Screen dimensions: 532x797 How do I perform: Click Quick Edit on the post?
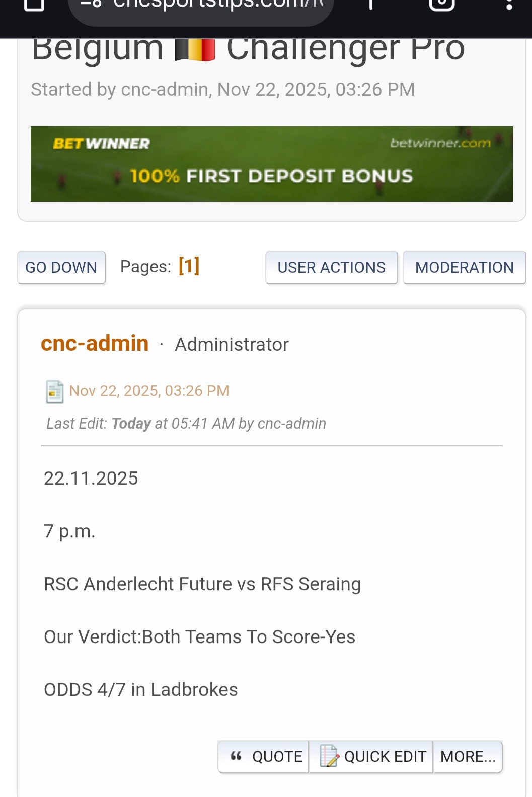click(385, 756)
